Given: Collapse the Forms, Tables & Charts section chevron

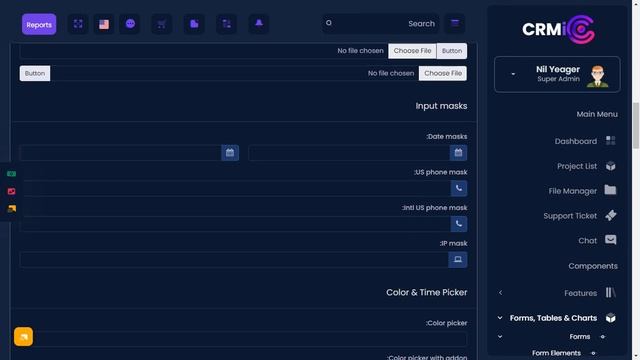Looking at the screenshot, I should [x=500, y=318].
